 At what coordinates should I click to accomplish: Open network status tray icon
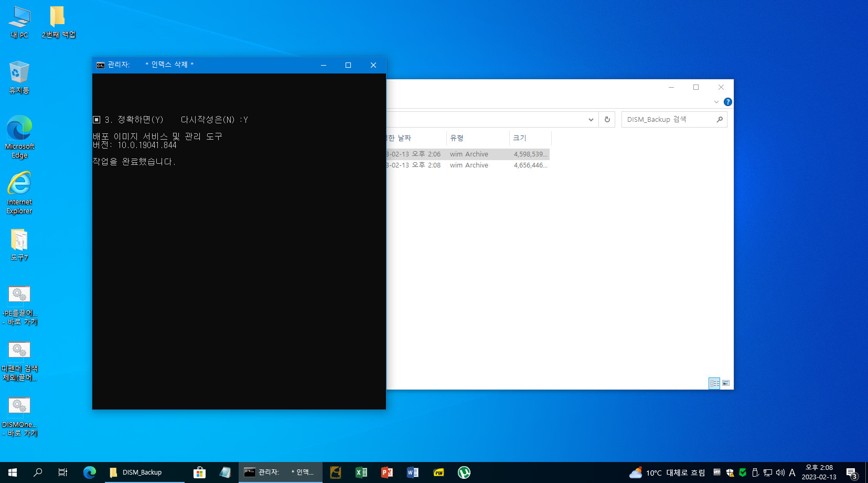(768, 472)
